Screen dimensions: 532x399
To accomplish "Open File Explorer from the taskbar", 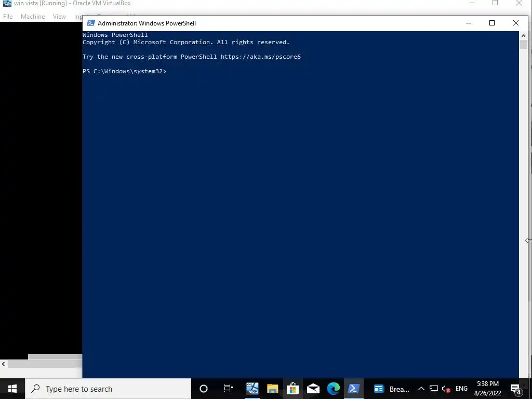I will click(272, 389).
